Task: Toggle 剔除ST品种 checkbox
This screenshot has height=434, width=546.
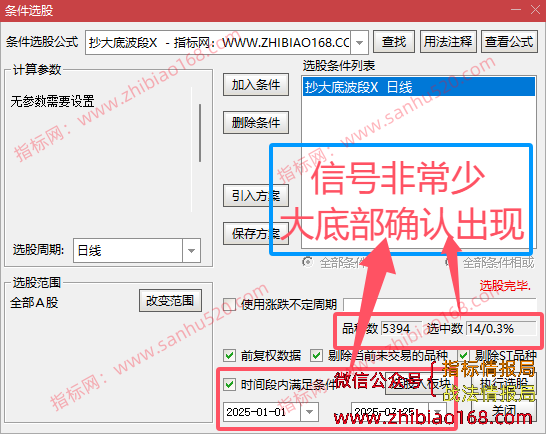Action: 463,356
